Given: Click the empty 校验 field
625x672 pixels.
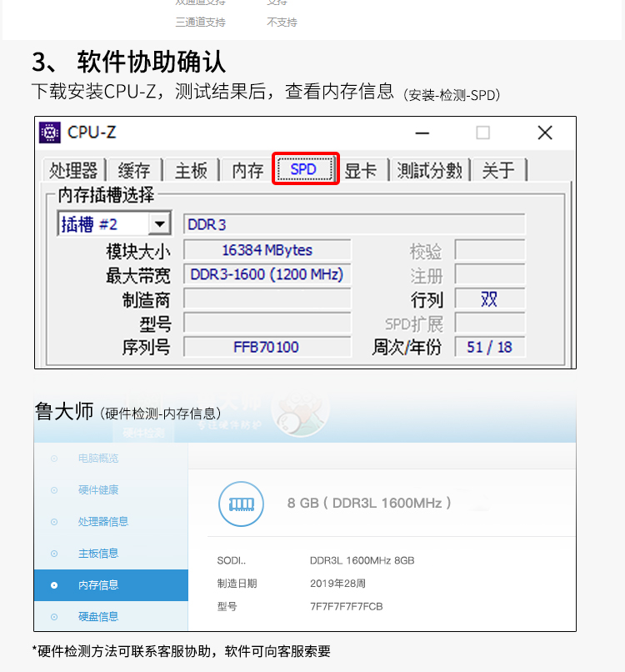Looking at the screenshot, I should point(490,250).
